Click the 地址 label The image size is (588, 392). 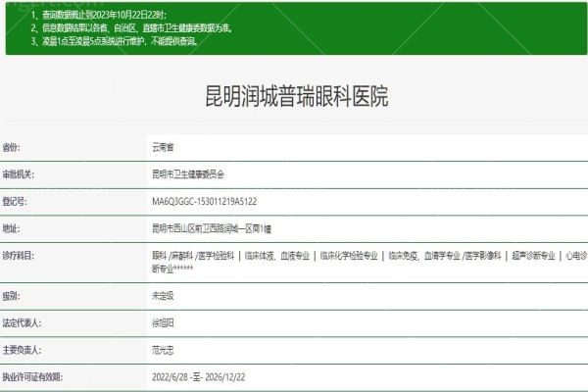[x=11, y=228]
